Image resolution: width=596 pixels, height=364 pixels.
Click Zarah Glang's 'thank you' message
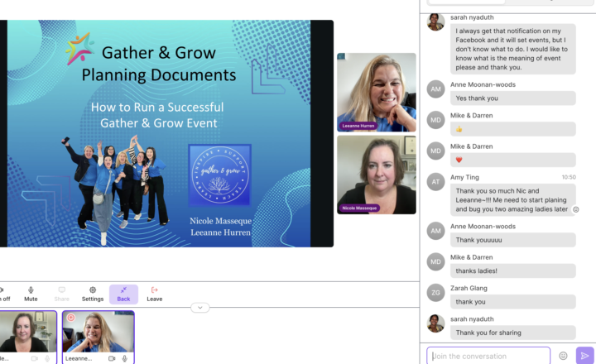pyautogui.click(x=512, y=302)
